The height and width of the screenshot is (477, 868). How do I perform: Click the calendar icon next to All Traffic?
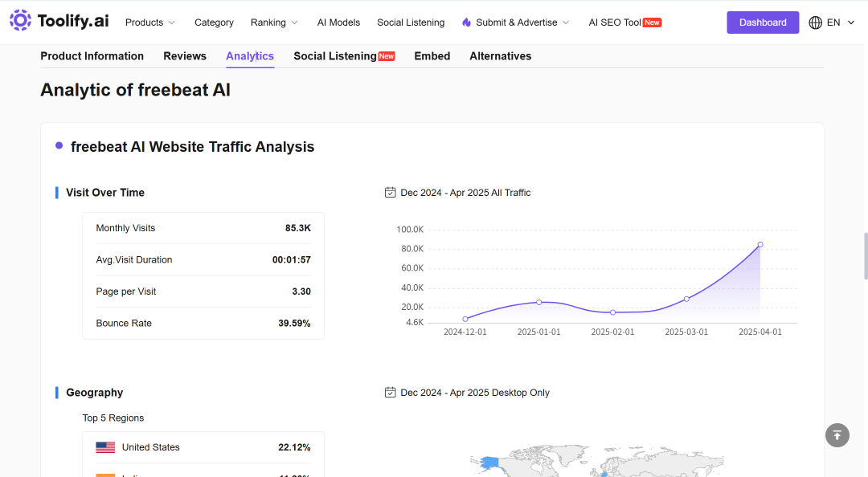point(391,193)
